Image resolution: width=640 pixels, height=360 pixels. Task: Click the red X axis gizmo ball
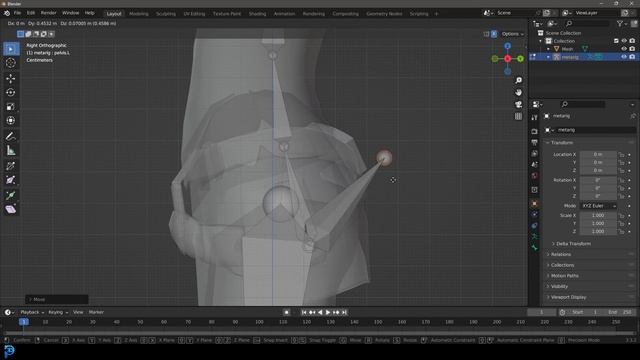[x=507, y=59]
